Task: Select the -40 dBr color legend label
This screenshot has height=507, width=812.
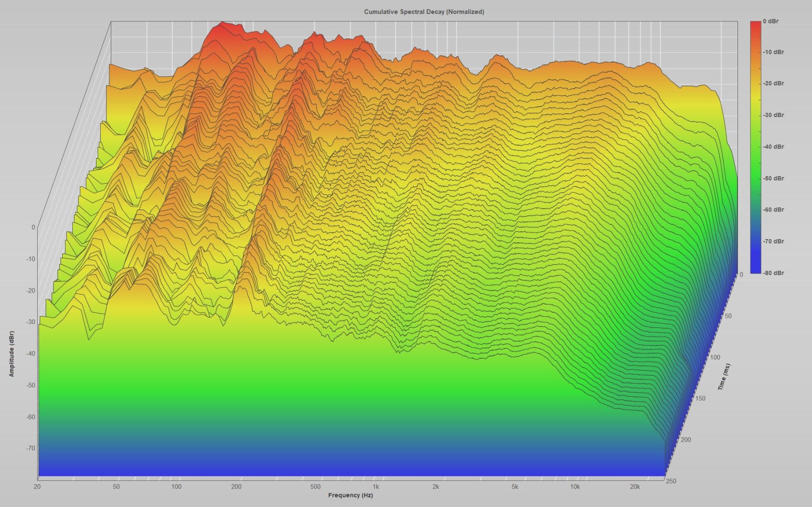Action: (x=773, y=147)
